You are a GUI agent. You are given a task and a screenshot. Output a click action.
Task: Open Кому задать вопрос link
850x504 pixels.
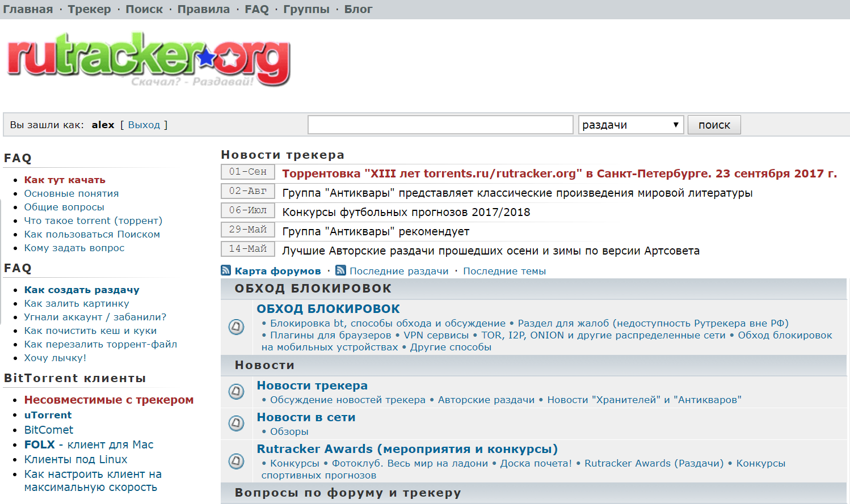coord(74,248)
